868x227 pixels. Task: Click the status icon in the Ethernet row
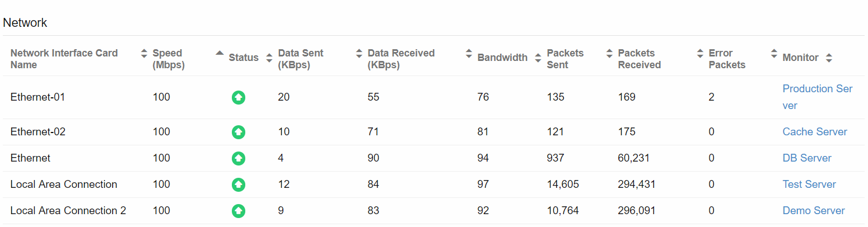coord(239,159)
